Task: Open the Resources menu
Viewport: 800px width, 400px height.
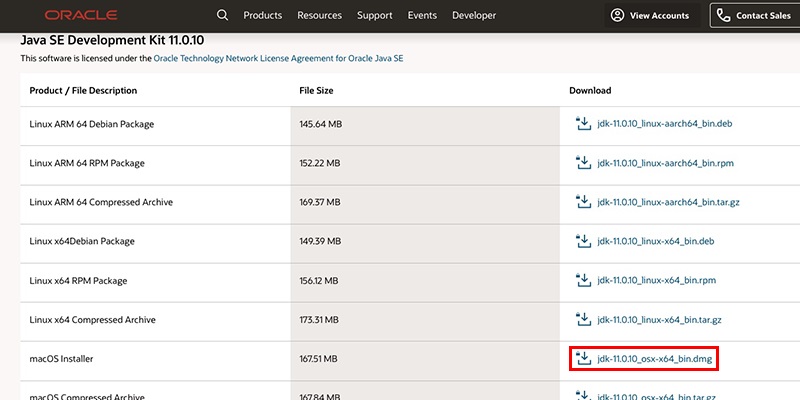Action: point(319,15)
